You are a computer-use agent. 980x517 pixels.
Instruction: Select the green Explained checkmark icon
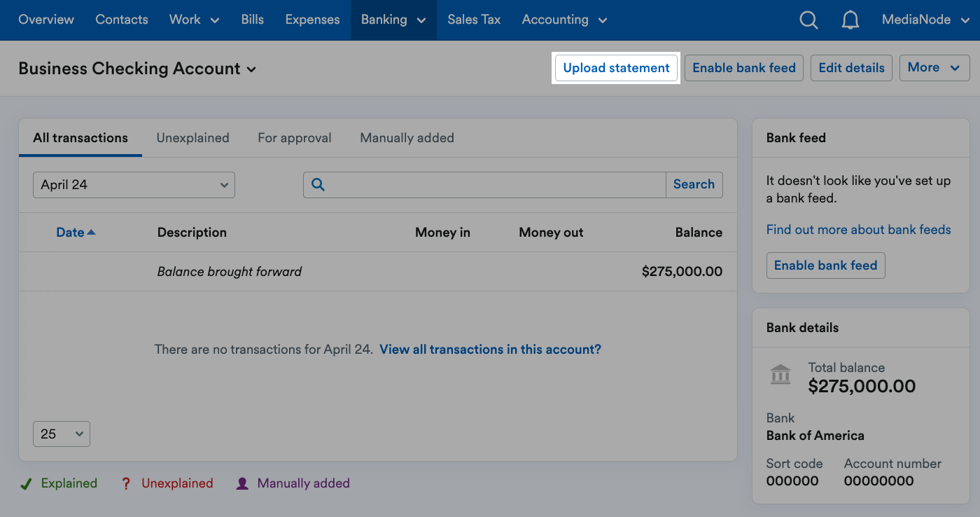click(x=26, y=483)
